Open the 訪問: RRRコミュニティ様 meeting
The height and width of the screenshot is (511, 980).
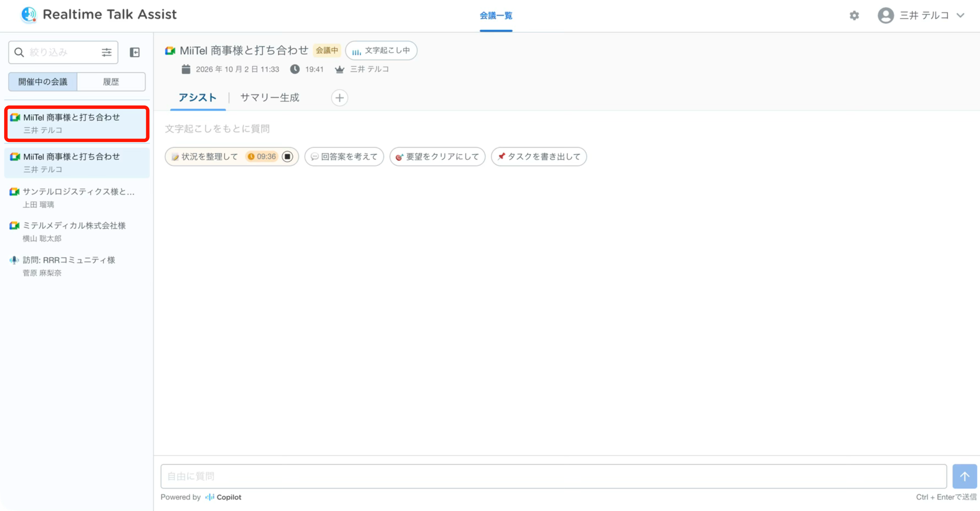tap(77, 266)
